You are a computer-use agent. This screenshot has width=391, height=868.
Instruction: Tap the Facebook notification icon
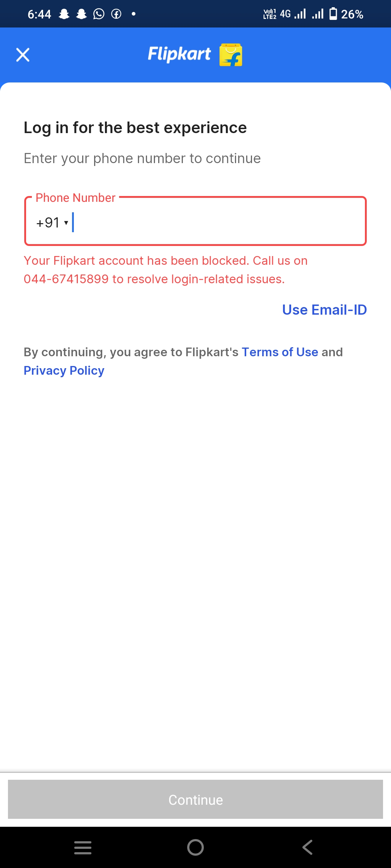pos(116,14)
